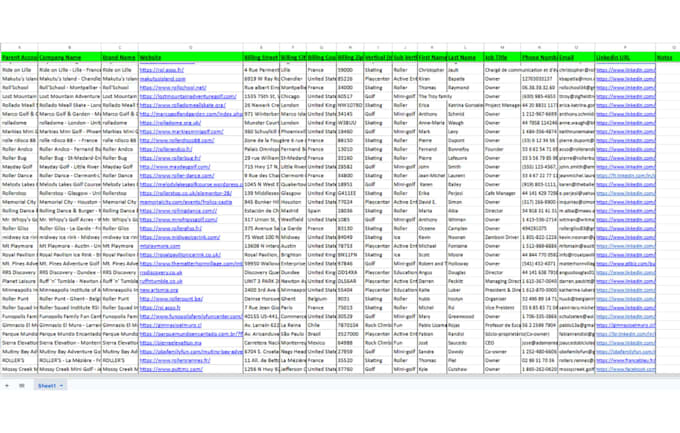
Task: Select Parent Account cell 'Rollerstop'
Action: tap(19, 193)
